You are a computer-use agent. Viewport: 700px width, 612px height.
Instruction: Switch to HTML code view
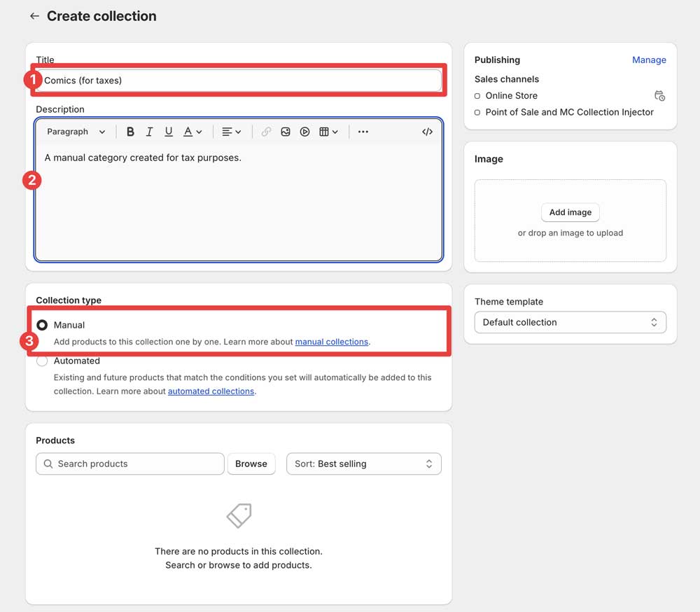pos(427,132)
